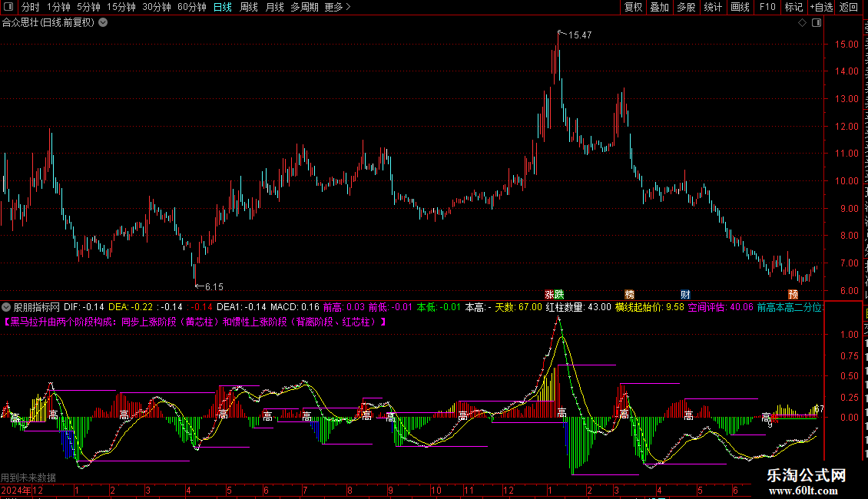Click the 复权 adjustment button
868x499 pixels.
coord(633,7)
